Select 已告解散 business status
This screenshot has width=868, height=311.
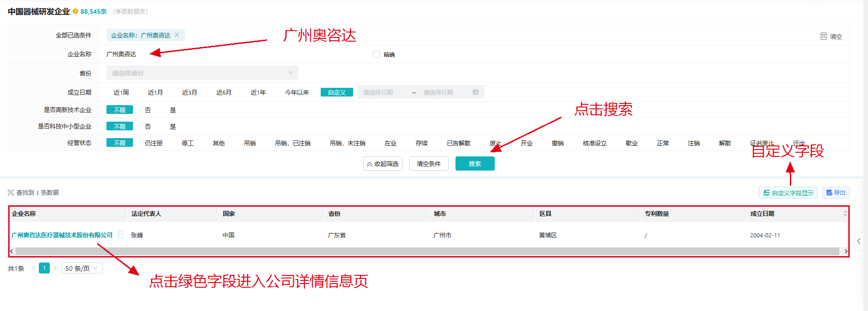459,143
